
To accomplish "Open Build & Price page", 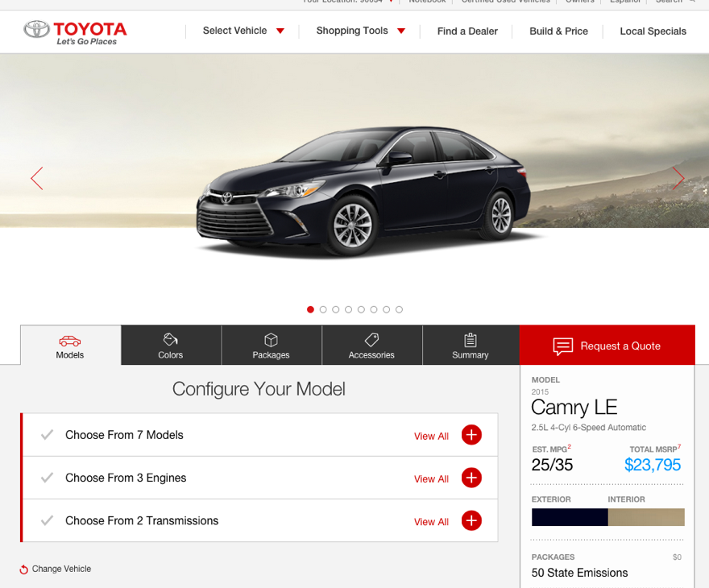I will (558, 31).
